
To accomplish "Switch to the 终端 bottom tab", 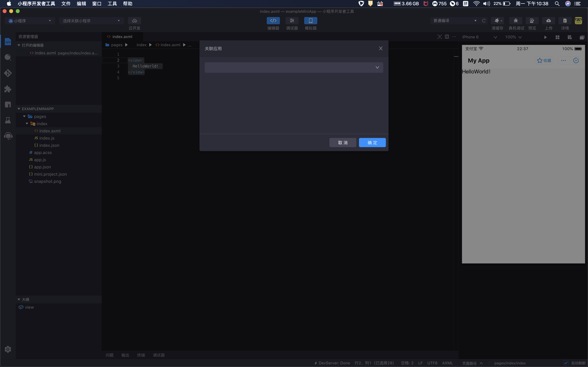I will [141, 355].
